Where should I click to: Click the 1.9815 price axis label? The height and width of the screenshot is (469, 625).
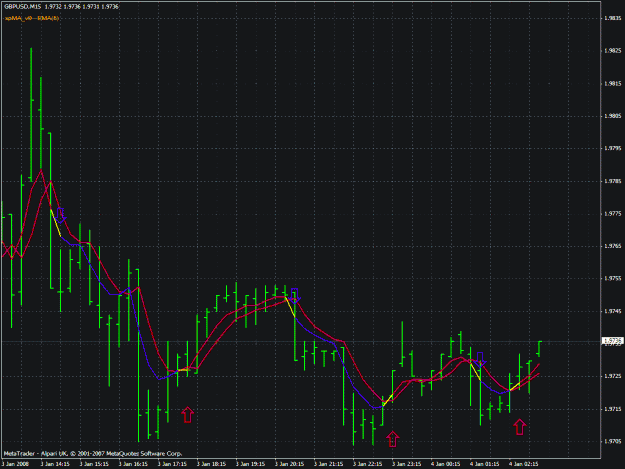pos(613,84)
